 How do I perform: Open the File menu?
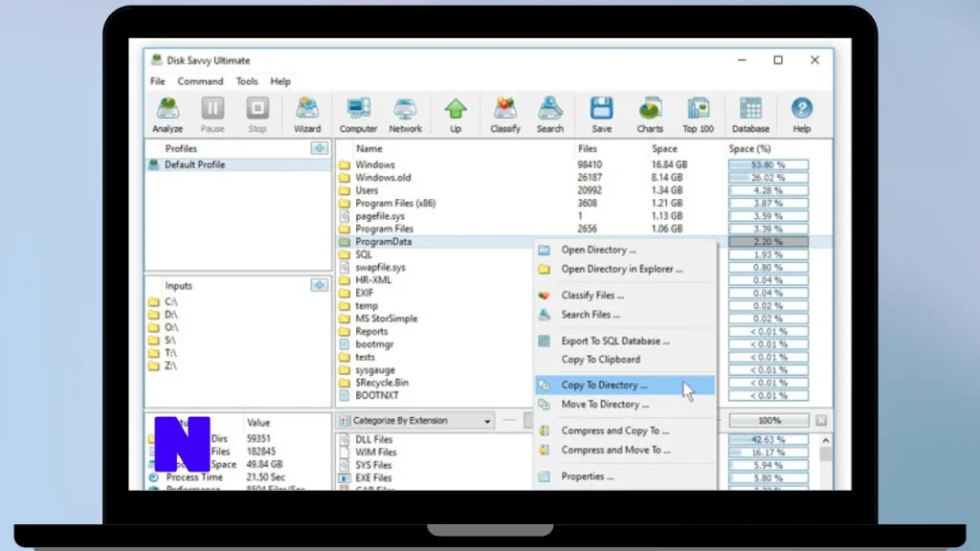158,81
